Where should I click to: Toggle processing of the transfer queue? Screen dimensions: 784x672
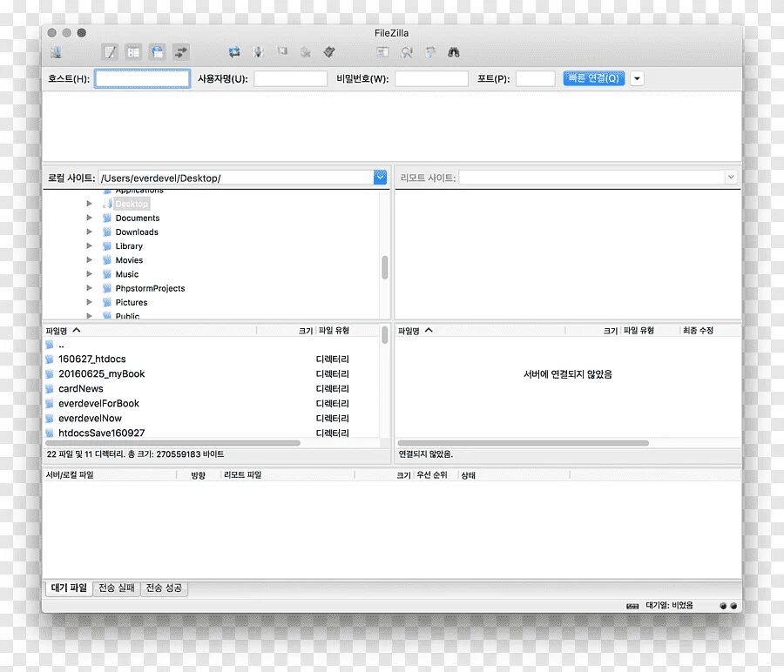click(258, 52)
